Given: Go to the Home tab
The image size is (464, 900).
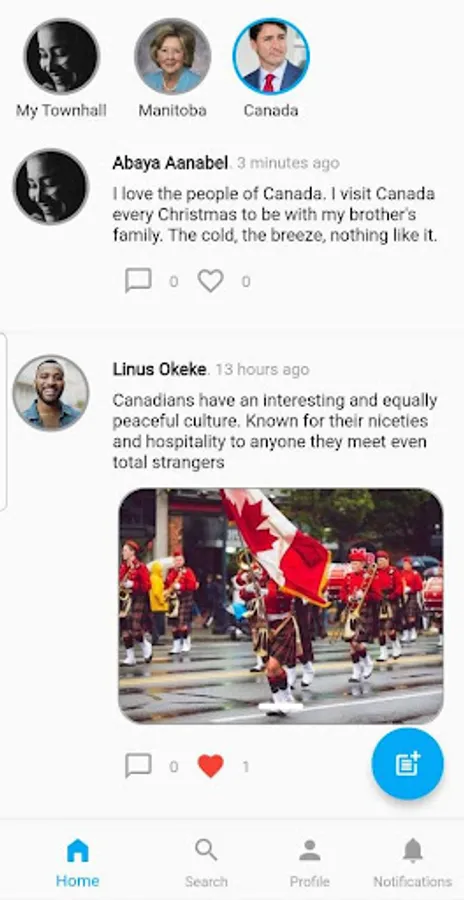Looking at the screenshot, I should pyautogui.click(x=78, y=862).
